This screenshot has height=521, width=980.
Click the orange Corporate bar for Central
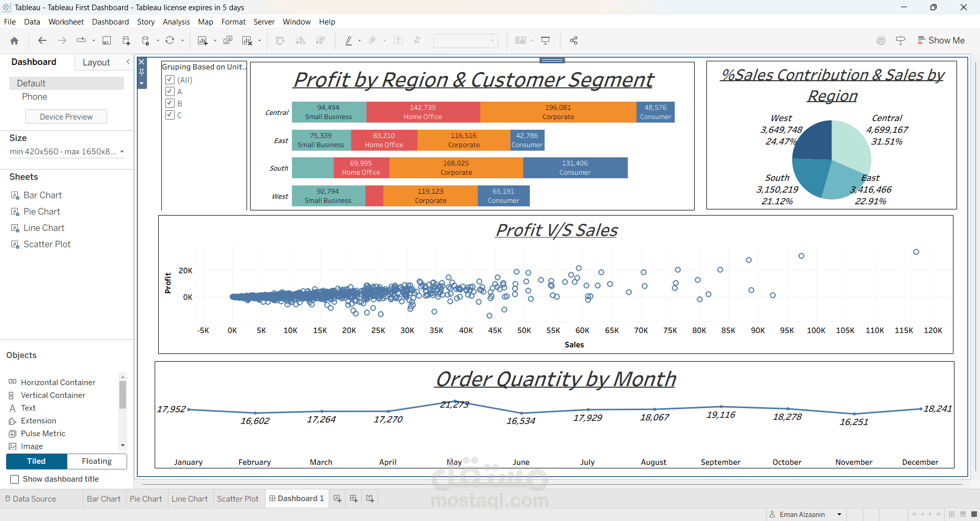click(558, 112)
